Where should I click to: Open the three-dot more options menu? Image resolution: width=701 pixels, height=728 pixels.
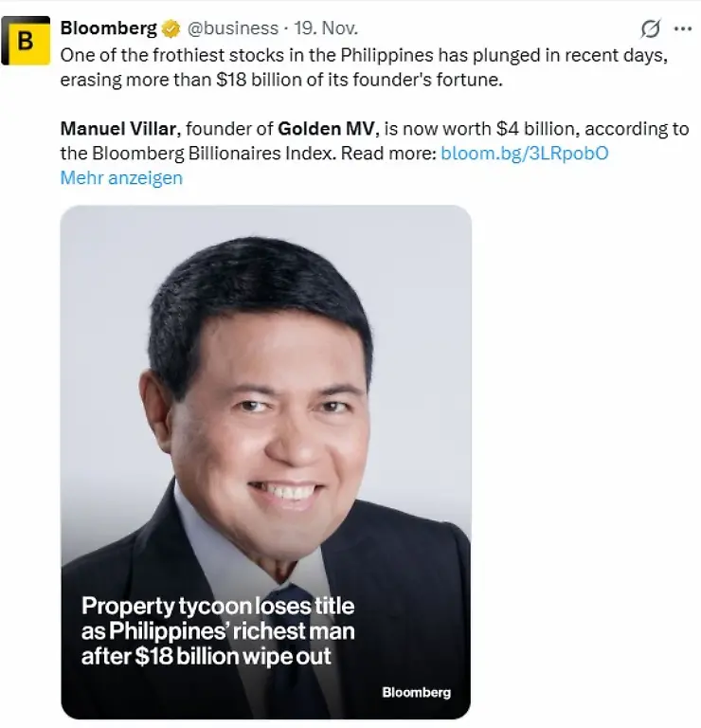pyautogui.click(x=683, y=28)
